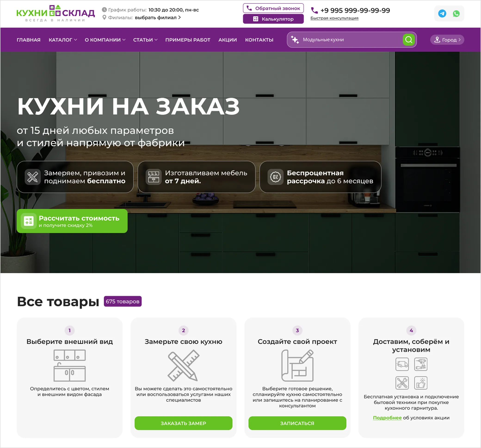Click the ruler and pencil illustration in step 2
This screenshot has height=448, width=481.
(184, 365)
